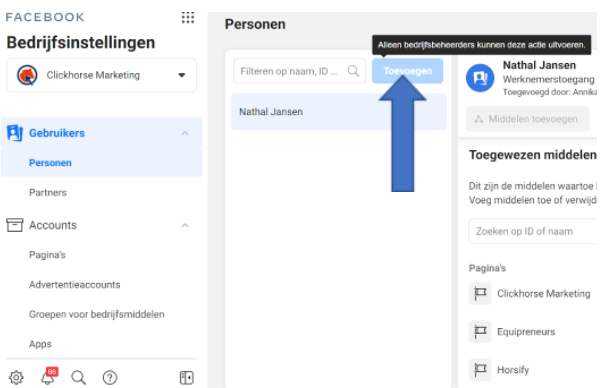Screen dimensions: 607x388
Task: Open the settings gear icon
Action: pos(16,377)
